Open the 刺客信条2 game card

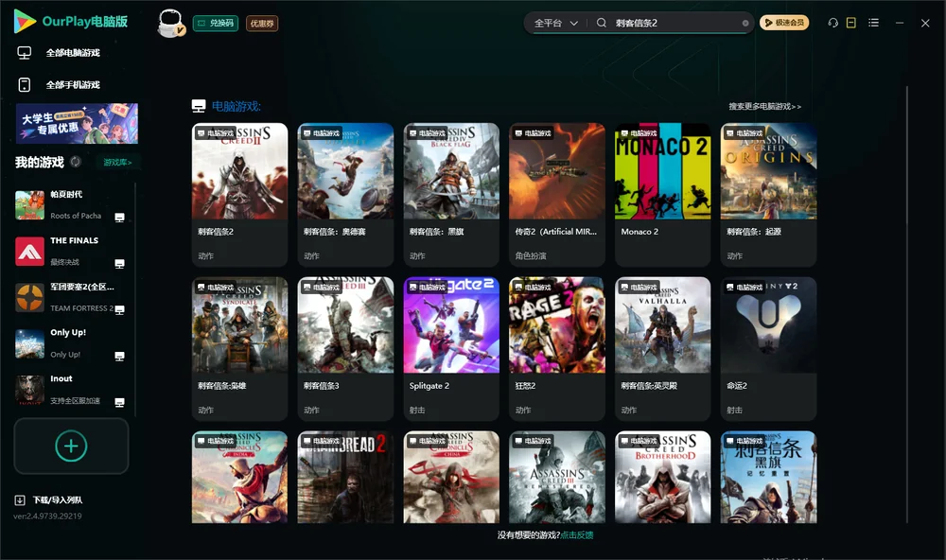239,194
